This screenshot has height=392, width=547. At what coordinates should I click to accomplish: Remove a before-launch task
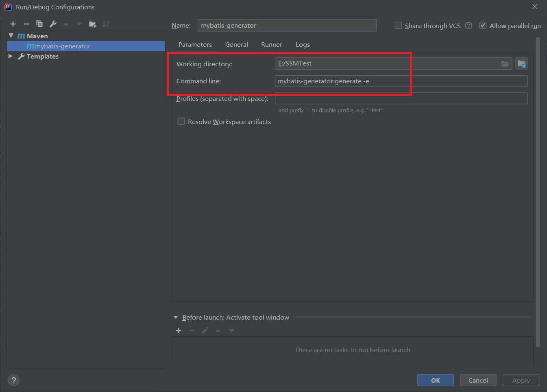click(192, 331)
